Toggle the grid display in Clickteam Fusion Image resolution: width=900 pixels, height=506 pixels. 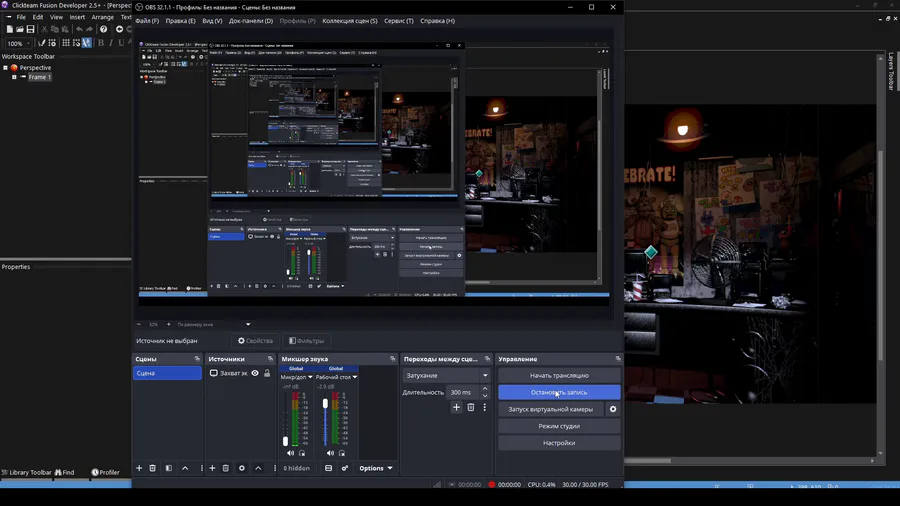[x=66, y=43]
